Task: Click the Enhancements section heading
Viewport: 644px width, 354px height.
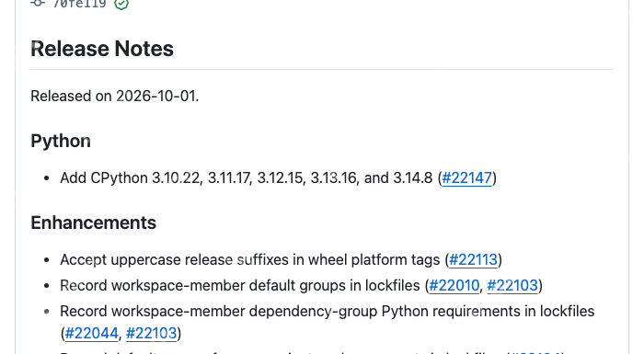Action: click(x=93, y=223)
